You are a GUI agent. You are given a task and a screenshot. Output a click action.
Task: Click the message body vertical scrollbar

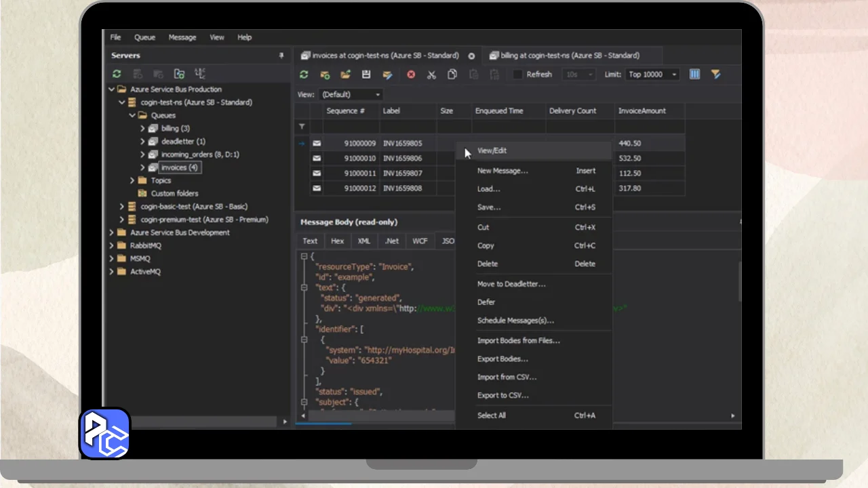[740, 281]
